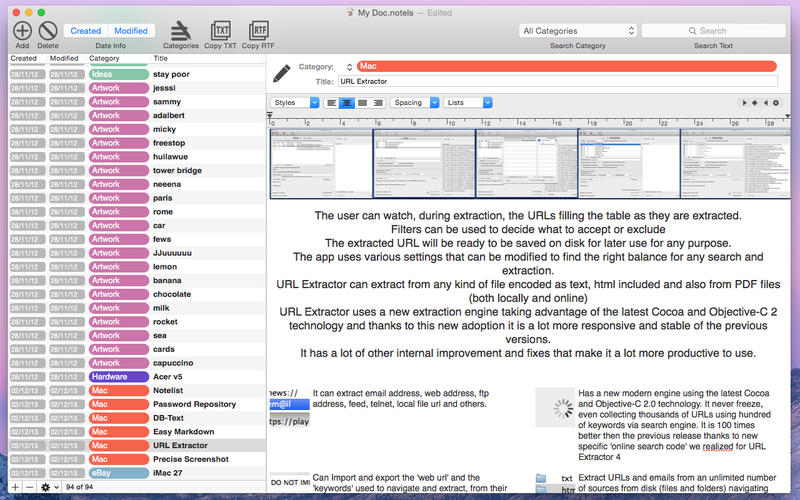Click the Delete note icon
800x500 pixels.
click(x=48, y=31)
